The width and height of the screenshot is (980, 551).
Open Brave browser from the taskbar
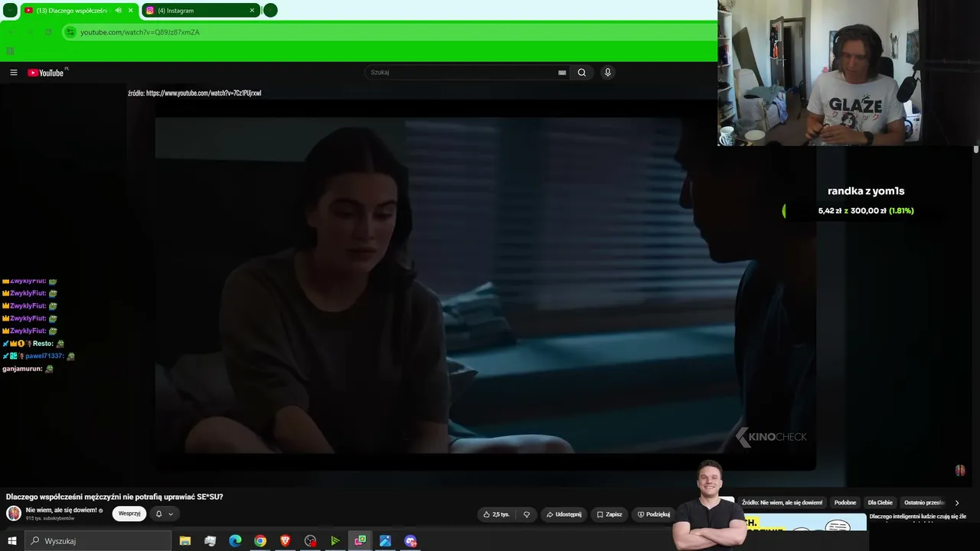tap(285, 541)
